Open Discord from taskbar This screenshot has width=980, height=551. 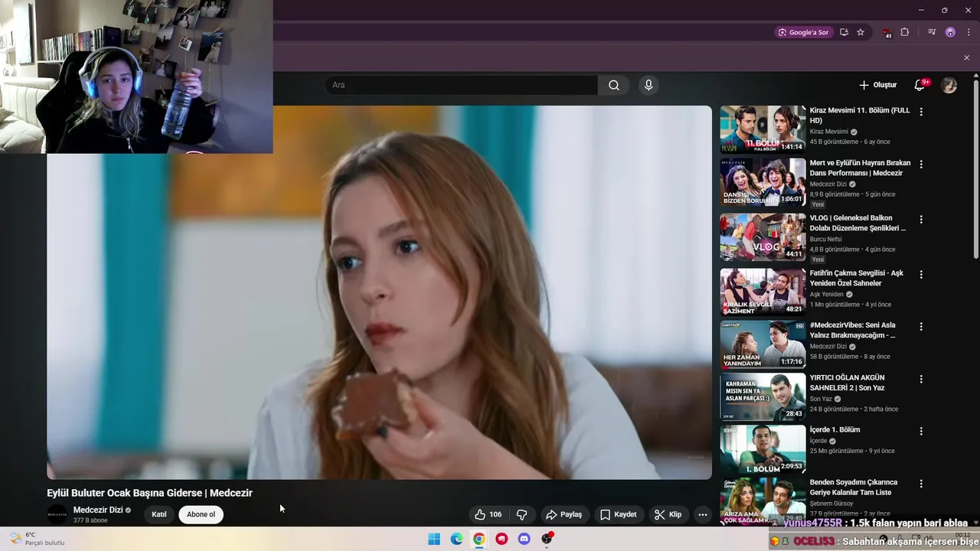click(x=524, y=539)
